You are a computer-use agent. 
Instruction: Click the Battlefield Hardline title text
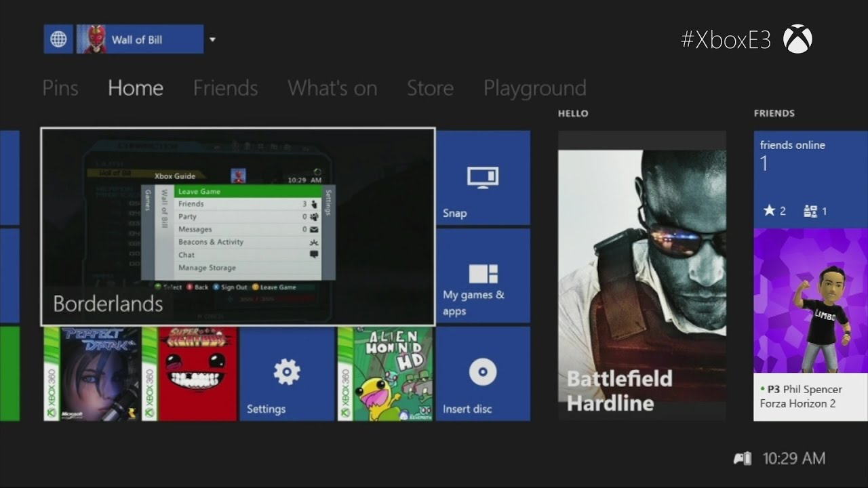click(x=620, y=391)
